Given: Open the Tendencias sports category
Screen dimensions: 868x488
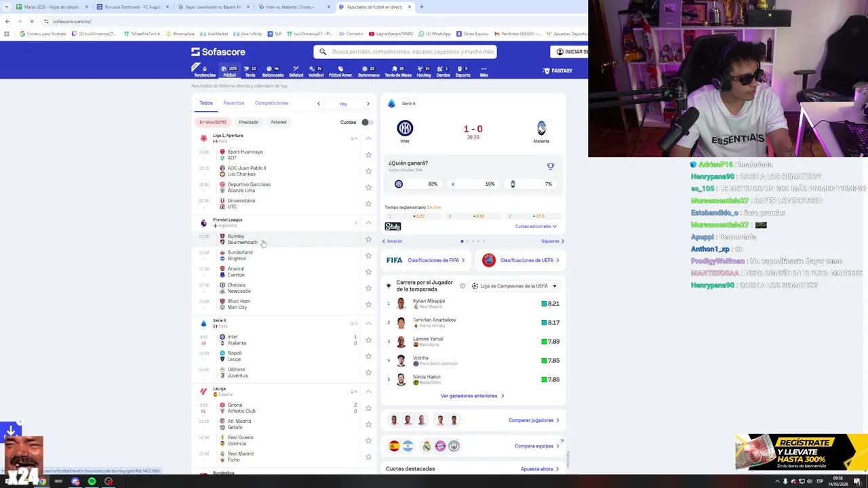Looking at the screenshot, I should [x=204, y=71].
